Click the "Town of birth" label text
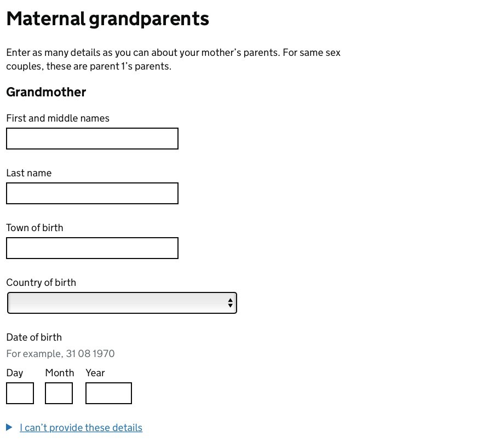The image size is (477, 448). 35,228
